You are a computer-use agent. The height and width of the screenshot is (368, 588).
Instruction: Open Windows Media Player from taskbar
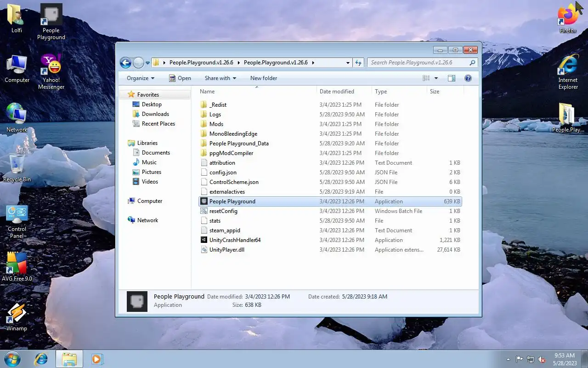[x=97, y=359]
